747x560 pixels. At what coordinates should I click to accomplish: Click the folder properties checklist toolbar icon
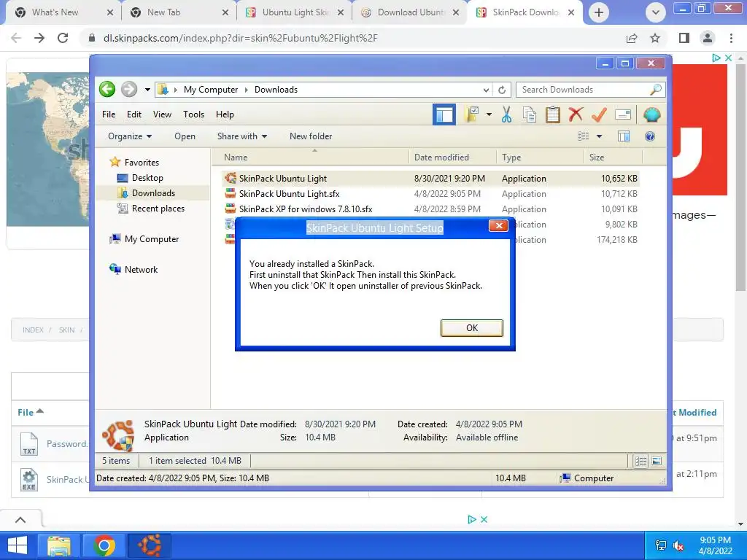pyautogui.click(x=472, y=114)
